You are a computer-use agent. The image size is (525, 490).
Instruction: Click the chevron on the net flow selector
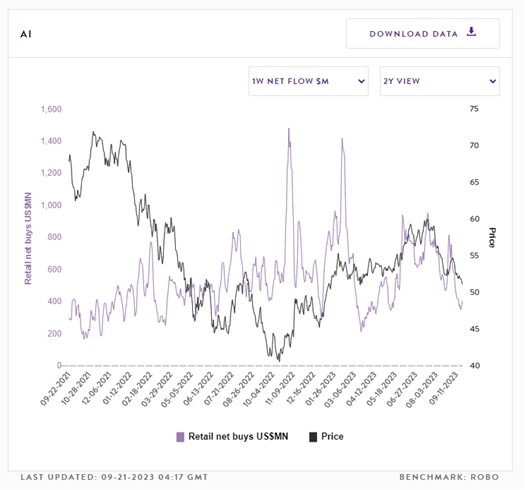(361, 81)
